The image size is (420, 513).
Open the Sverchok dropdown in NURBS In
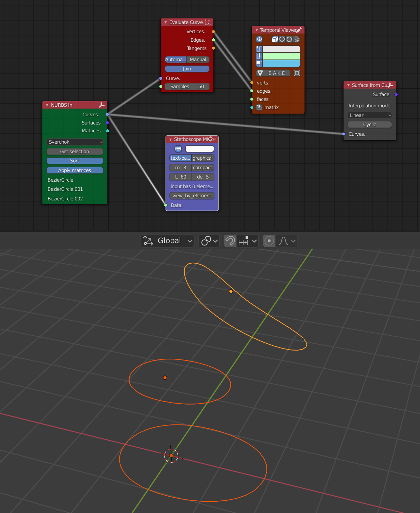(x=75, y=142)
